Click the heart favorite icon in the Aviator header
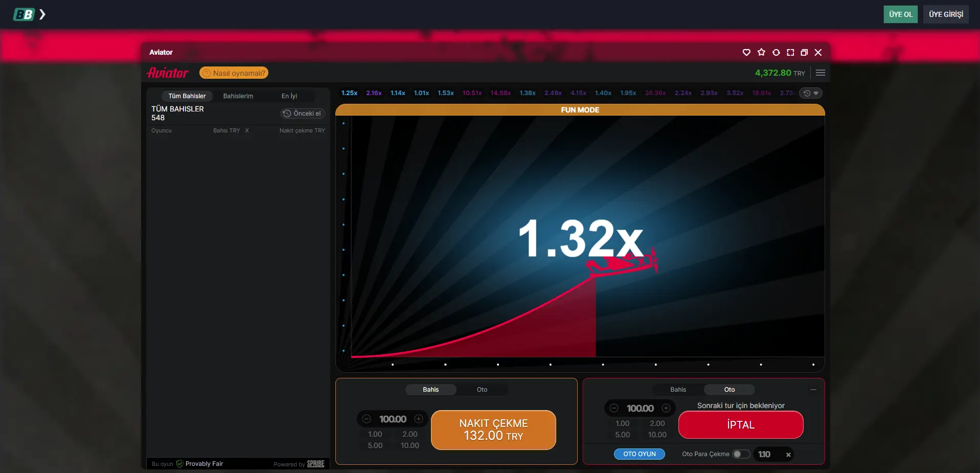The image size is (980, 473). 746,52
